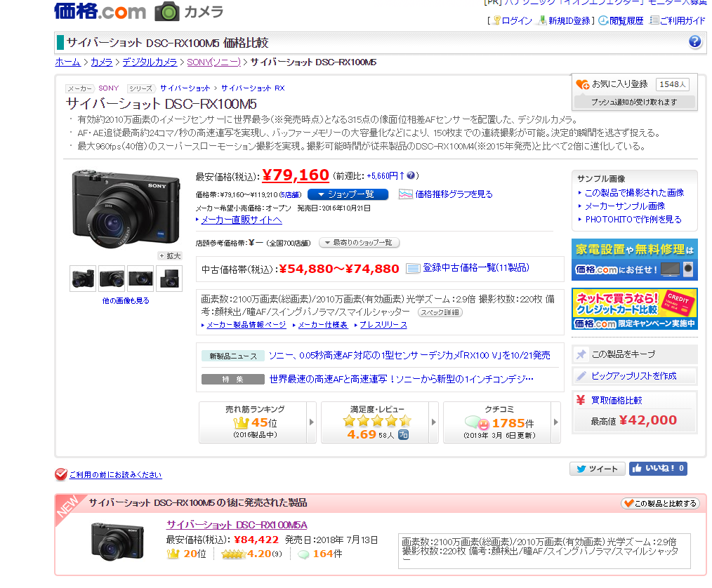712x588 pixels.
Task: Select second camera thumbnail
Action: [112, 278]
